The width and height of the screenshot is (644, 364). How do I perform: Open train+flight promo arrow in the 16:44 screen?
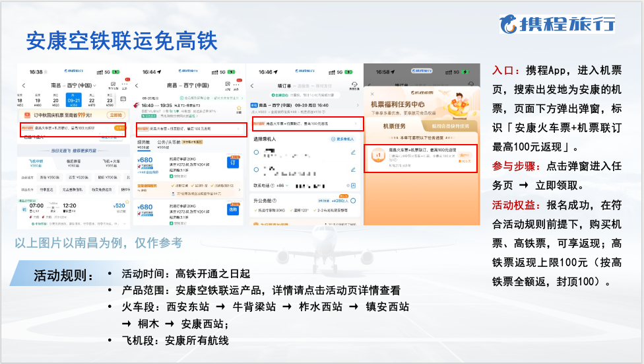(239, 129)
